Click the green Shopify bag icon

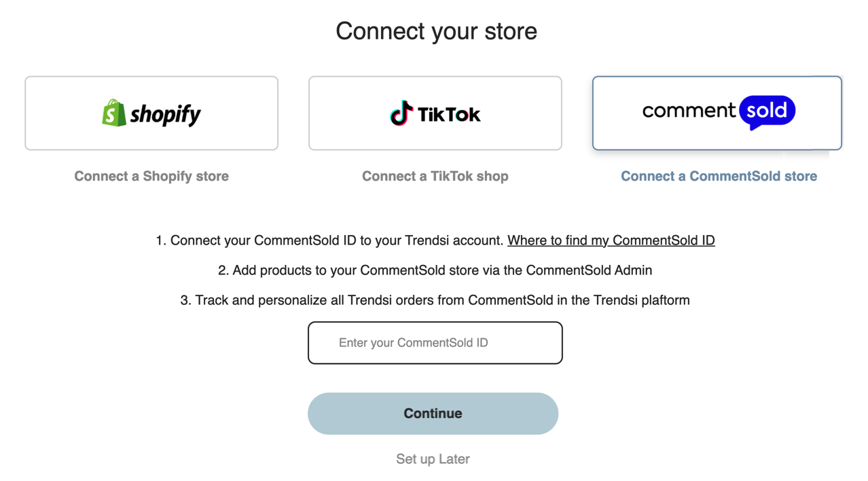point(114,113)
